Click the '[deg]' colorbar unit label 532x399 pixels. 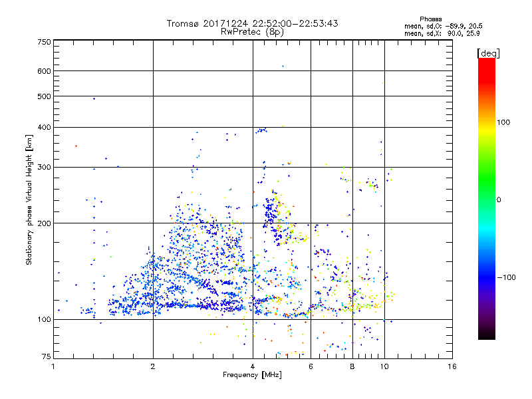tap(488, 53)
